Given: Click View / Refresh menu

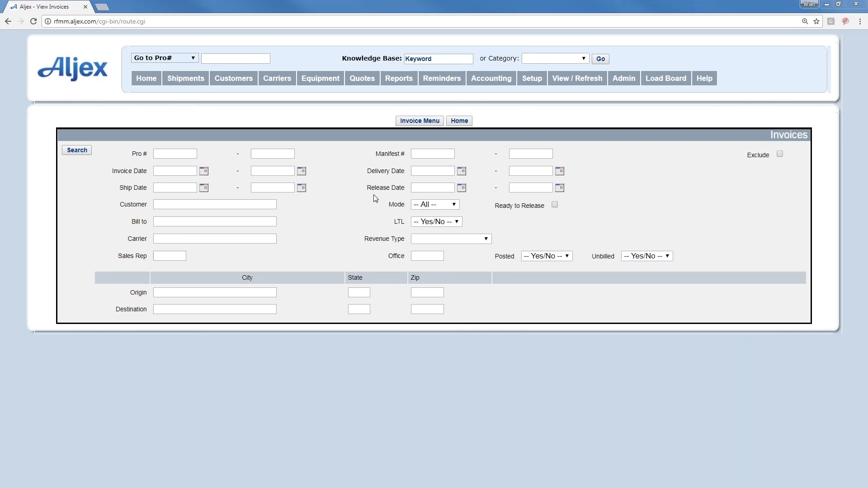Looking at the screenshot, I should point(577,78).
